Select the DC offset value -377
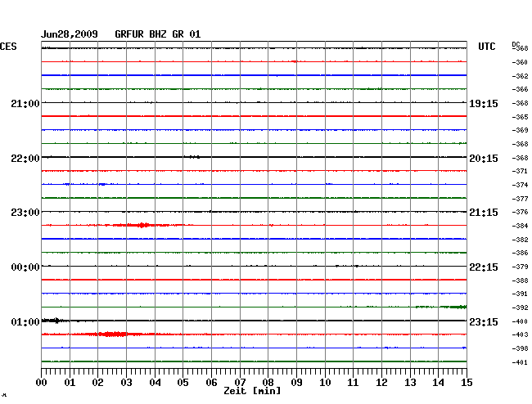This screenshot has width=532, height=404. 520,199
